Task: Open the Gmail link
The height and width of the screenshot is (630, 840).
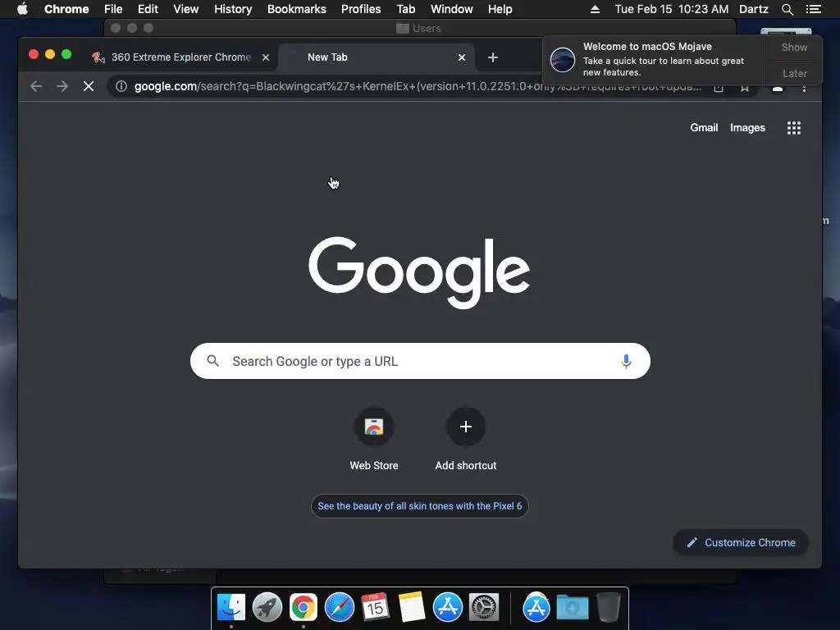Action: pos(704,128)
